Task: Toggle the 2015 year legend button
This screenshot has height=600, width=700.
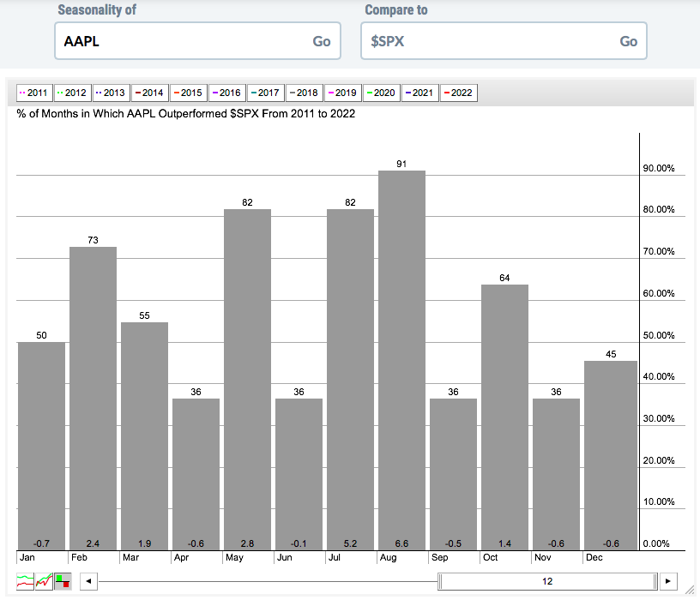Action: [189, 93]
